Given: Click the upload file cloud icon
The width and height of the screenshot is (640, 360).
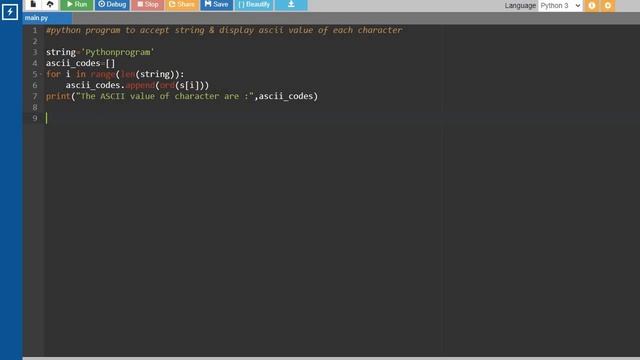Looking at the screenshot, I should tap(50, 4).
